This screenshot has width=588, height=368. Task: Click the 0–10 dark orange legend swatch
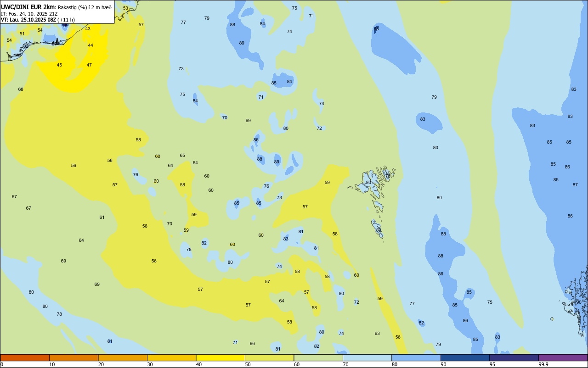click(25, 357)
